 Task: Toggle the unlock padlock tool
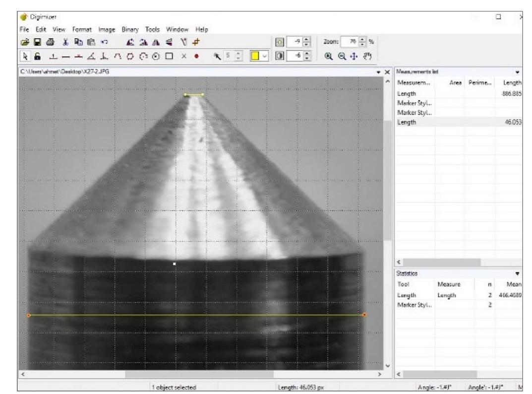(38, 56)
